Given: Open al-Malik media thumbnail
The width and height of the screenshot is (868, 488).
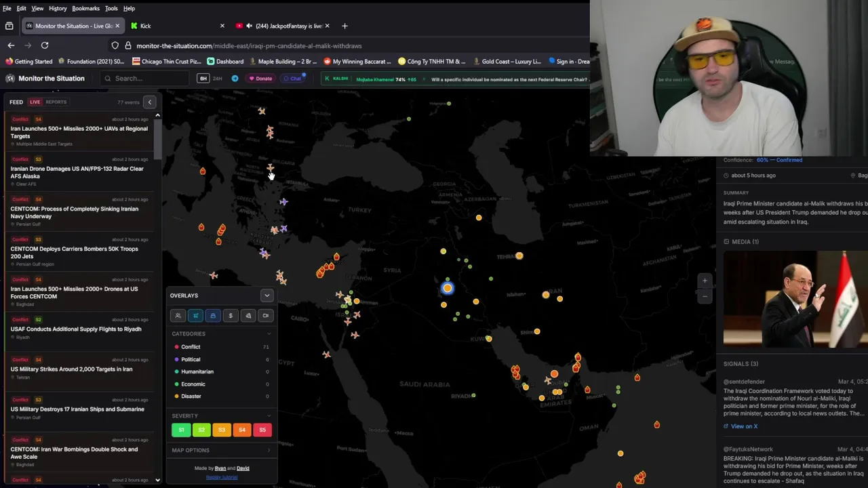Looking at the screenshot, I should tap(795, 299).
